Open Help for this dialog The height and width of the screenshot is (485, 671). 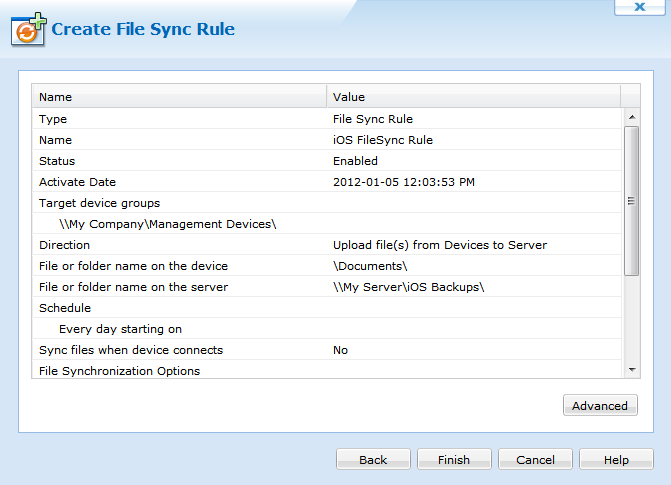616,460
